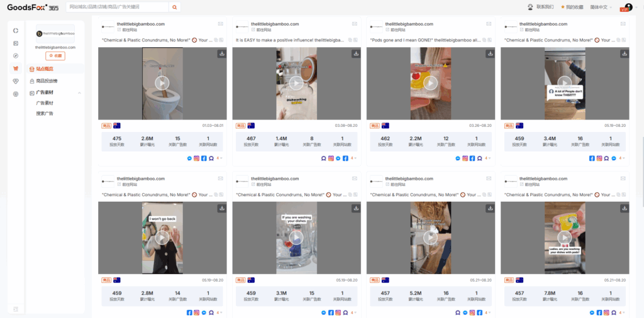Open the shopping cart icon in left rail
The height and width of the screenshot is (318, 644).
[x=16, y=69]
